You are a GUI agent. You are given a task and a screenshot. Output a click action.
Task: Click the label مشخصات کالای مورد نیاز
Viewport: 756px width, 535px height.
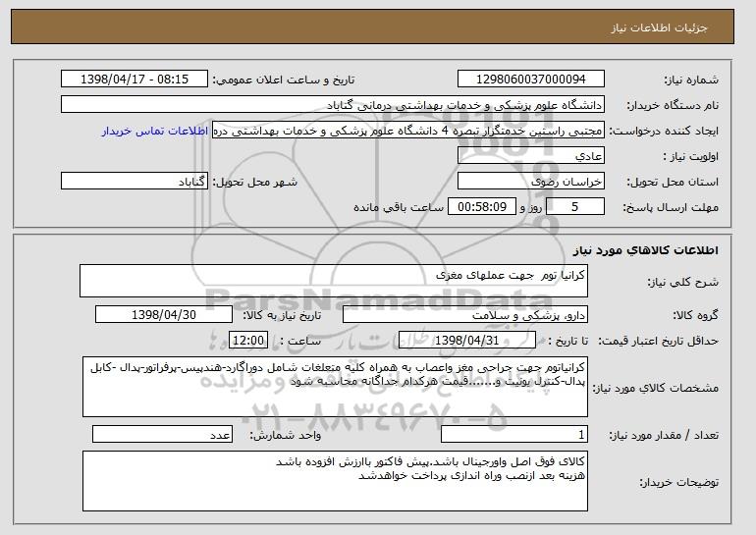click(x=655, y=388)
